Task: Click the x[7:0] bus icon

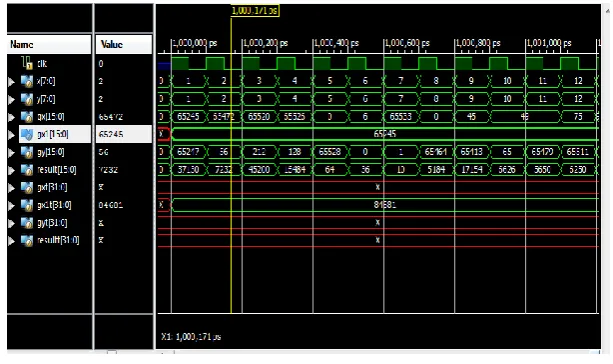Action: [27, 81]
